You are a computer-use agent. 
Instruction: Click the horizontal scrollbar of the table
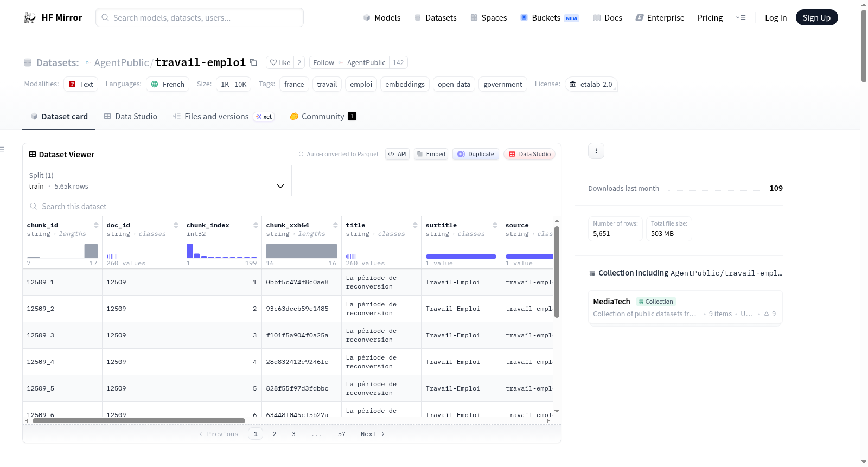click(x=139, y=420)
